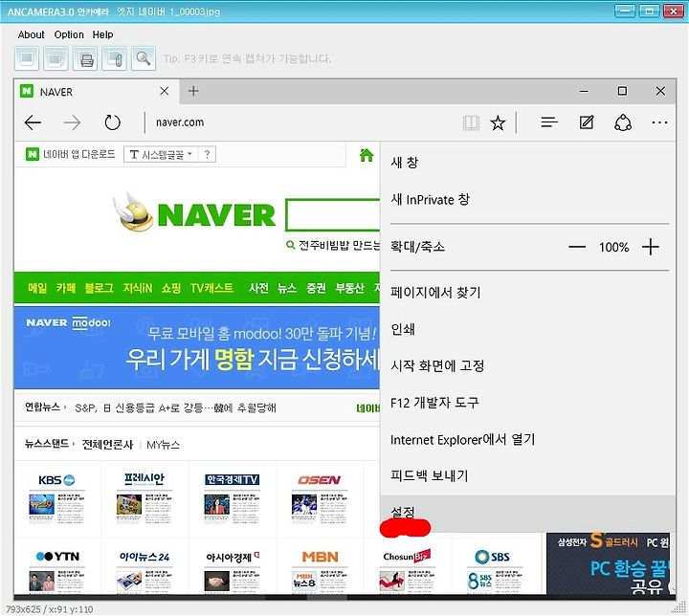Screen dimensions: 689x616
Task: Select the NAVER browser tab
Action: pos(97,92)
